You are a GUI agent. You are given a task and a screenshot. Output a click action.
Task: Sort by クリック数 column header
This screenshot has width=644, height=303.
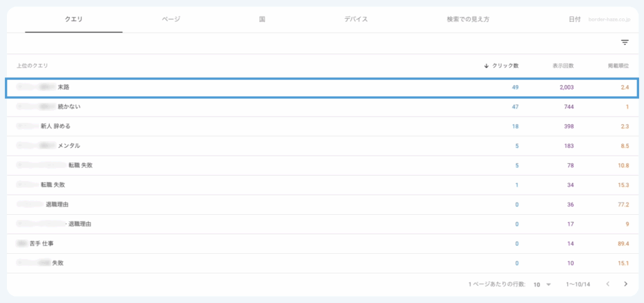point(505,66)
